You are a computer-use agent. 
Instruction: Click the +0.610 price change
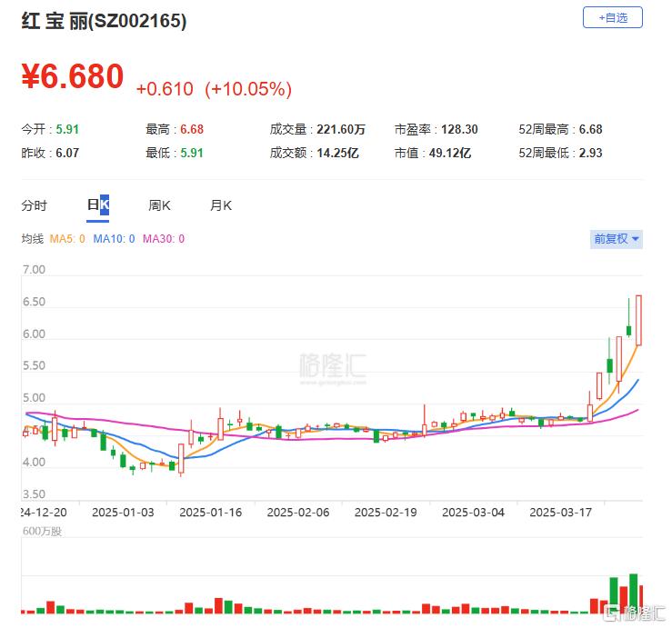(165, 89)
